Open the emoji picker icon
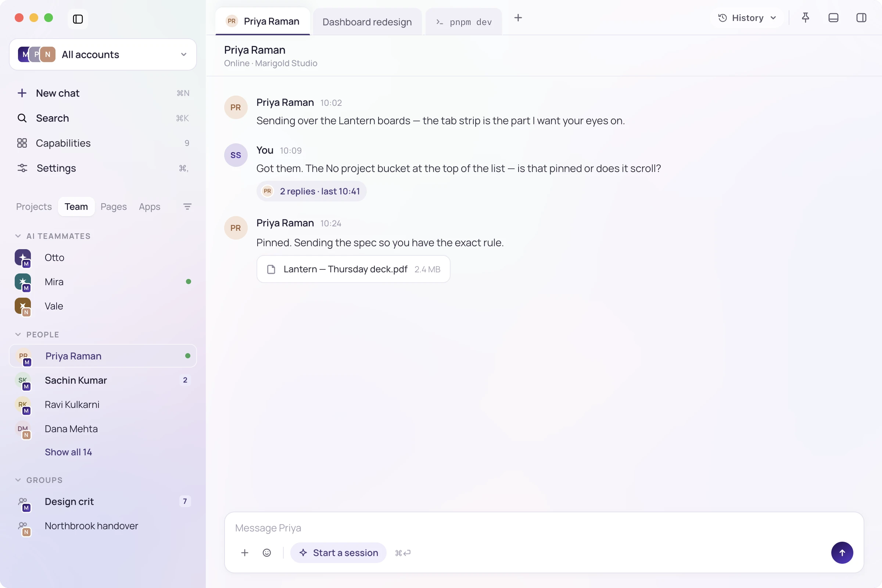The image size is (882, 588). click(267, 552)
